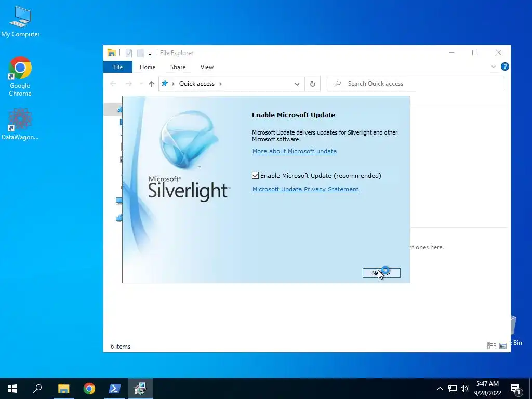Open network status tray icon

pyautogui.click(x=453, y=389)
